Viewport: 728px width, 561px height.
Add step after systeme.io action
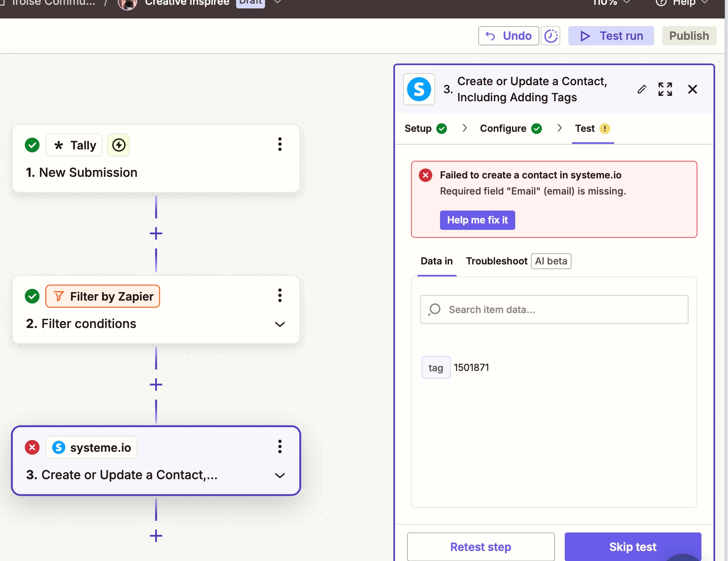[156, 536]
